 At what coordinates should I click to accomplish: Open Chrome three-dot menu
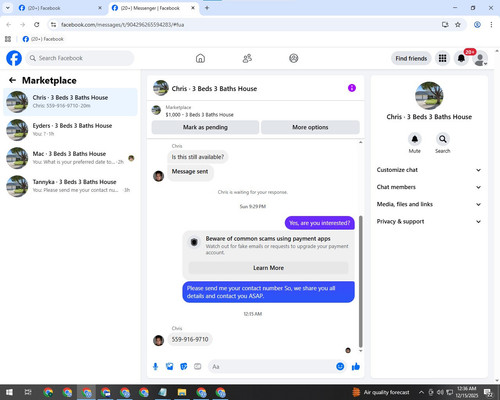coord(491,25)
